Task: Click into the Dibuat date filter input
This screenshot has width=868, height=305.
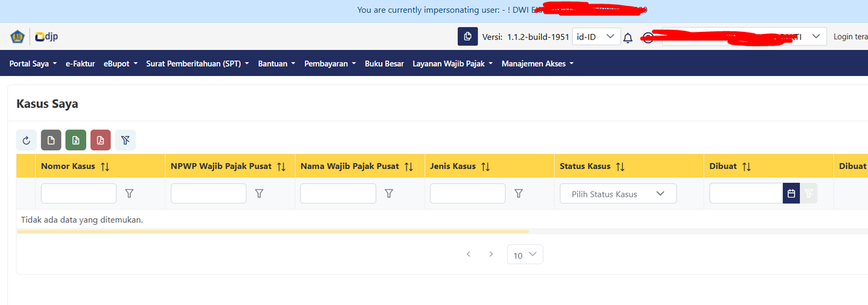Action: [x=746, y=194]
